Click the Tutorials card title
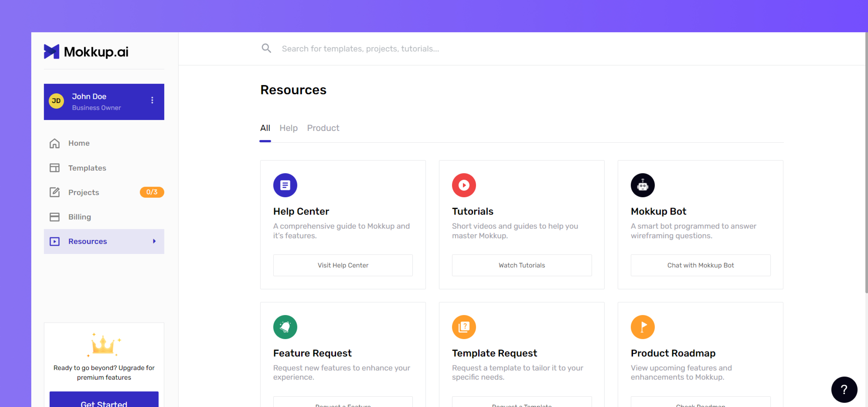 (472, 211)
